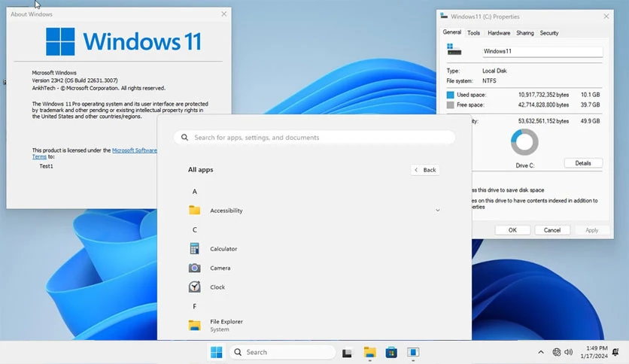The image size is (629, 364).
Task: Jump to letter F section header
Action: click(195, 306)
